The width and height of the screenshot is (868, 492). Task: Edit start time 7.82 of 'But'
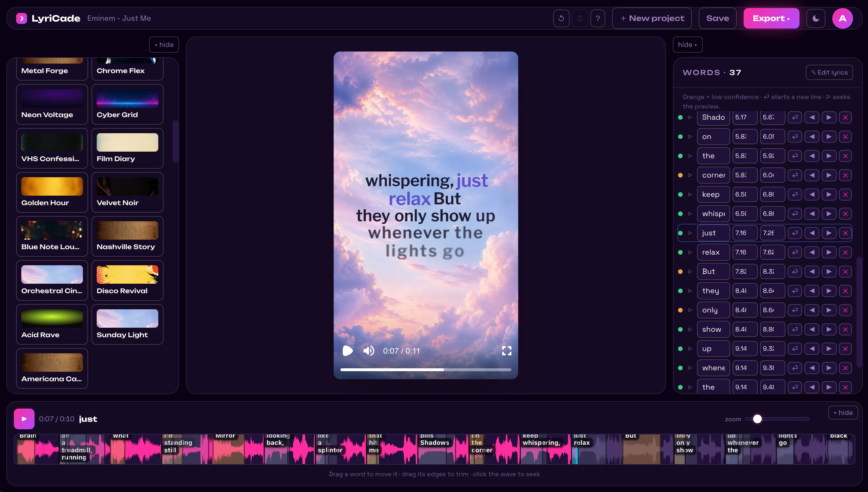tap(745, 272)
